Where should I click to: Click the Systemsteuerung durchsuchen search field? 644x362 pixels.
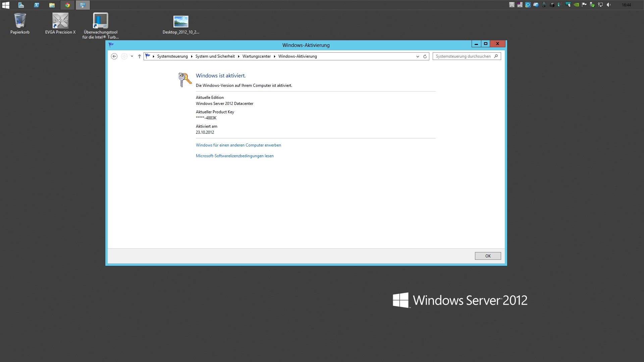point(463,56)
